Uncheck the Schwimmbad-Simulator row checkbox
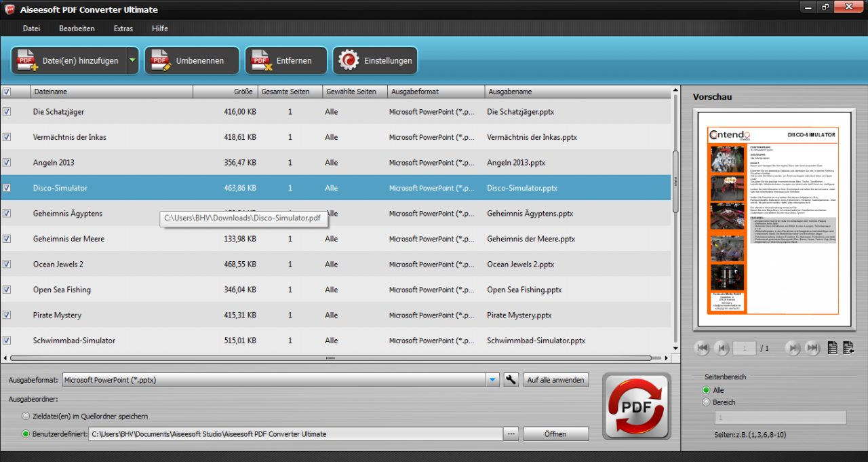The width and height of the screenshot is (868, 462). (7, 341)
